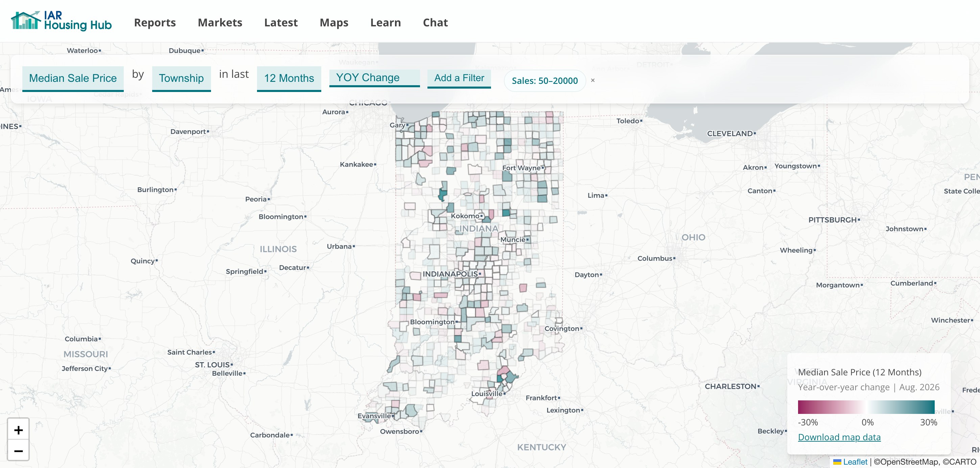Click the Owensboro map label
This screenshot has height=468, width=980.
(x=399, y=431)
